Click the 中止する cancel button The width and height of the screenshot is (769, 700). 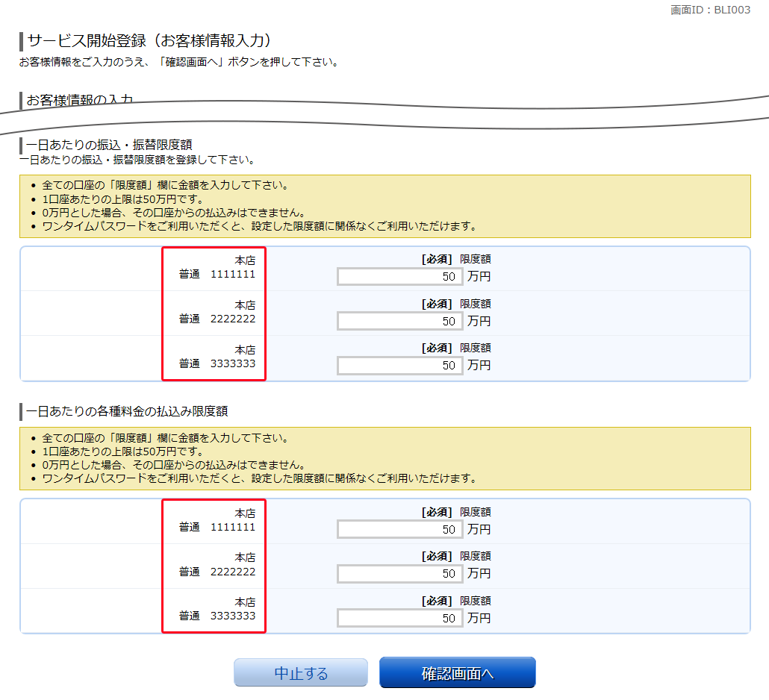pyautogui.click(x=300, y=672)
